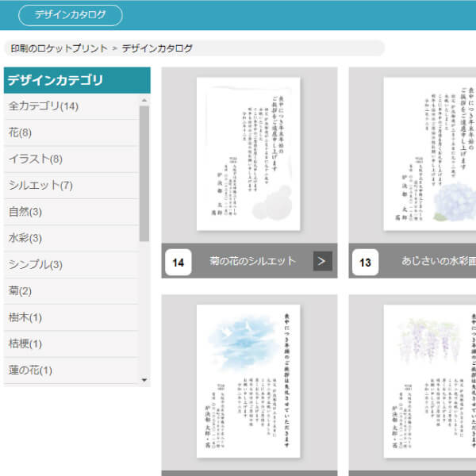The width and height of the screenshot is (476, 476).
Task: Click デザインカタログ breadcrumb text
Action: (157, 48)
